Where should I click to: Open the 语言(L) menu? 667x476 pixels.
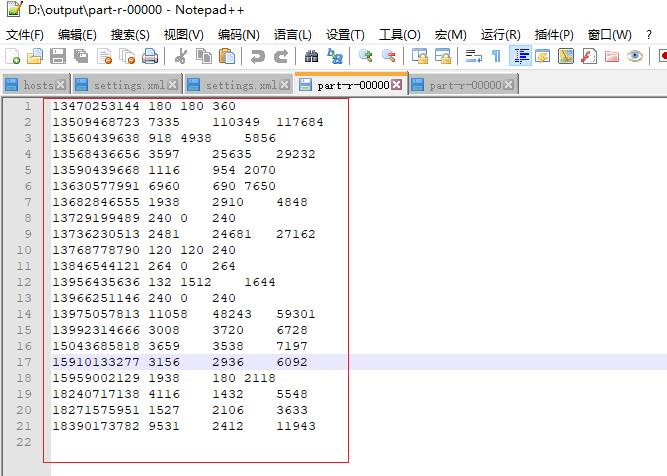(x=293, y=34)
